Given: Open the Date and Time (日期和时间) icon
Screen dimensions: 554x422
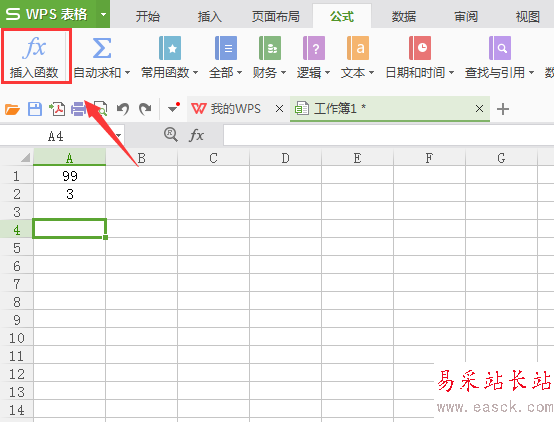Looking at the screenshot, I should [420, 48].
